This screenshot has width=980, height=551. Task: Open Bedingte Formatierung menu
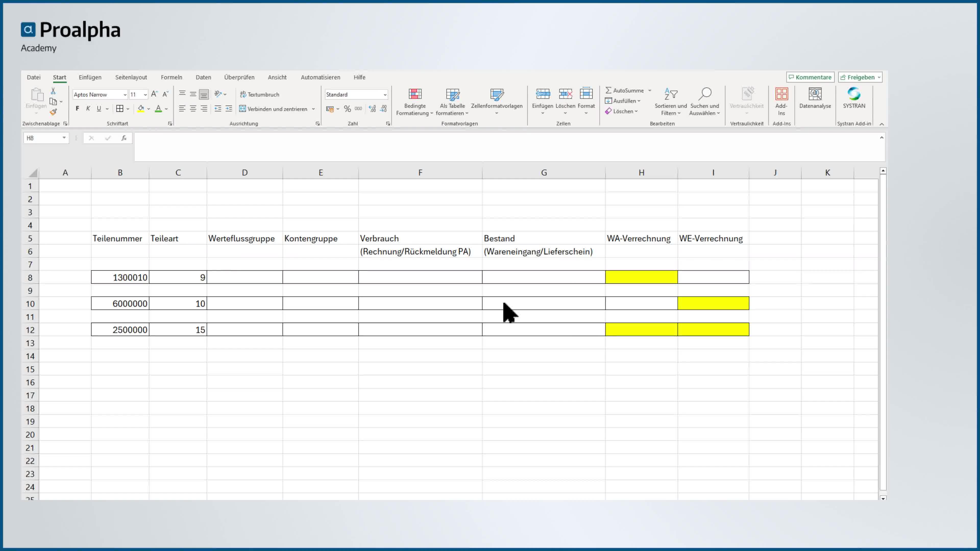(x=415, y=102)
